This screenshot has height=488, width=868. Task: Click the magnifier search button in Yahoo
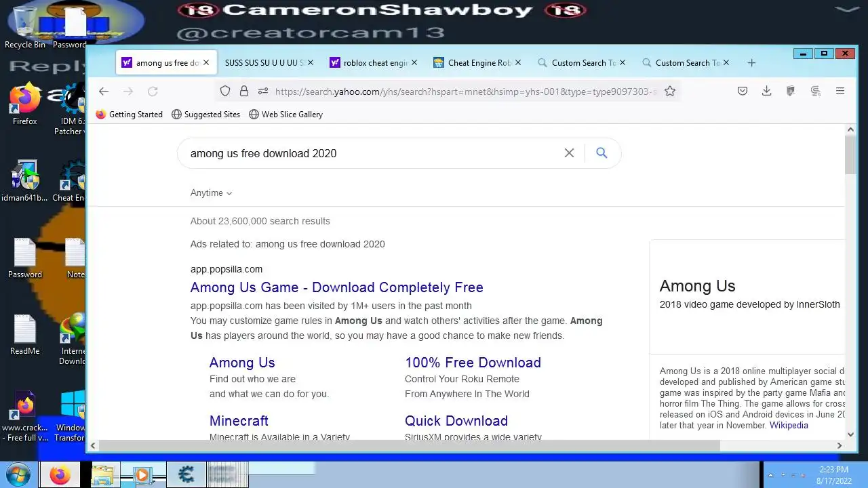pos(601,153)
